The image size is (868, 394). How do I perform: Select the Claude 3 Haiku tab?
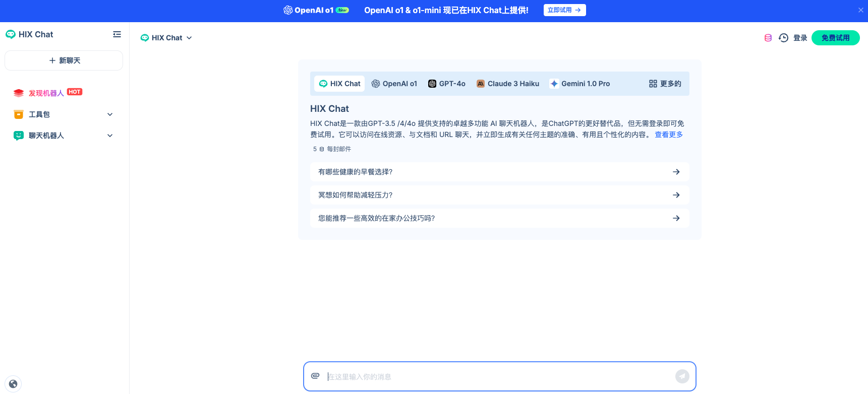click(x=508, y=84)
